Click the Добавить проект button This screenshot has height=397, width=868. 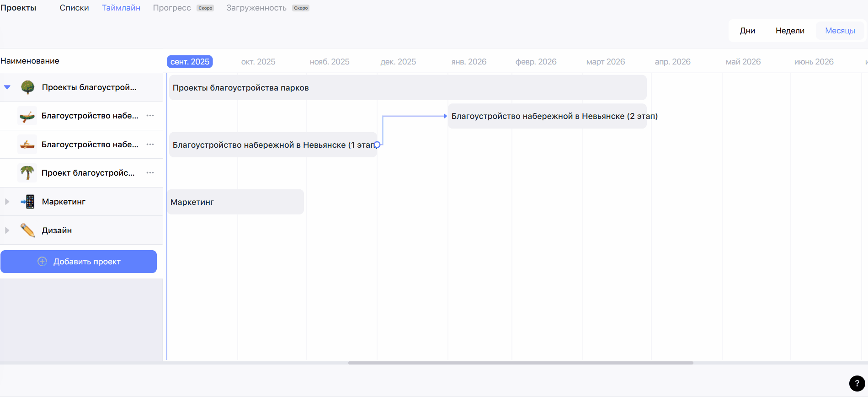[x=79, y=262]
